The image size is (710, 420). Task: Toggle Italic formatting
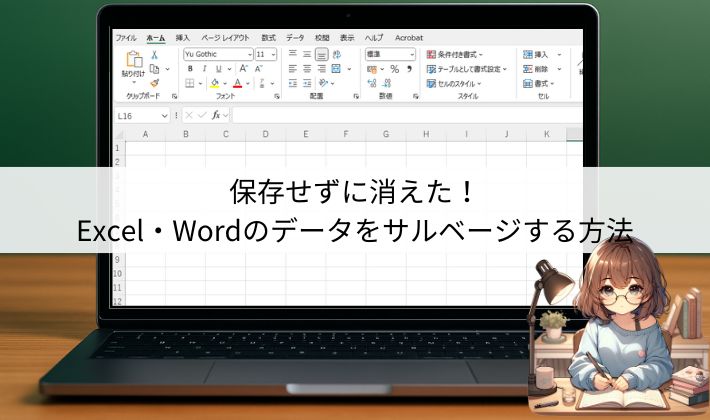point(204,69)
